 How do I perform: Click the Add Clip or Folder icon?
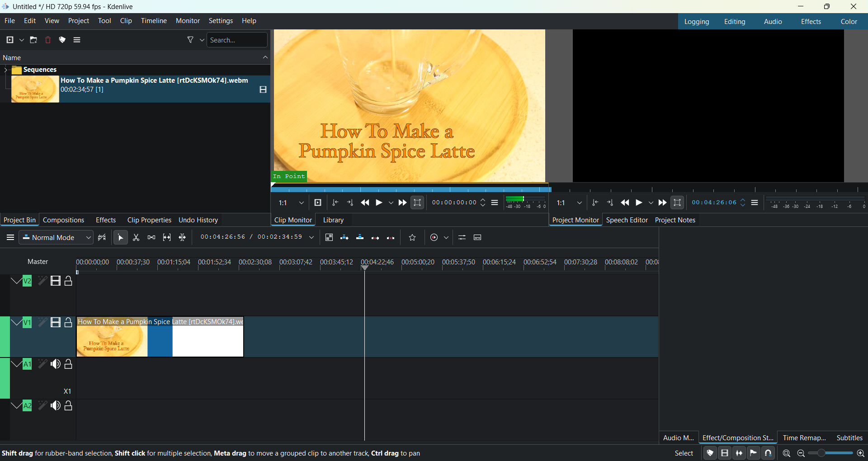(10, 40)
